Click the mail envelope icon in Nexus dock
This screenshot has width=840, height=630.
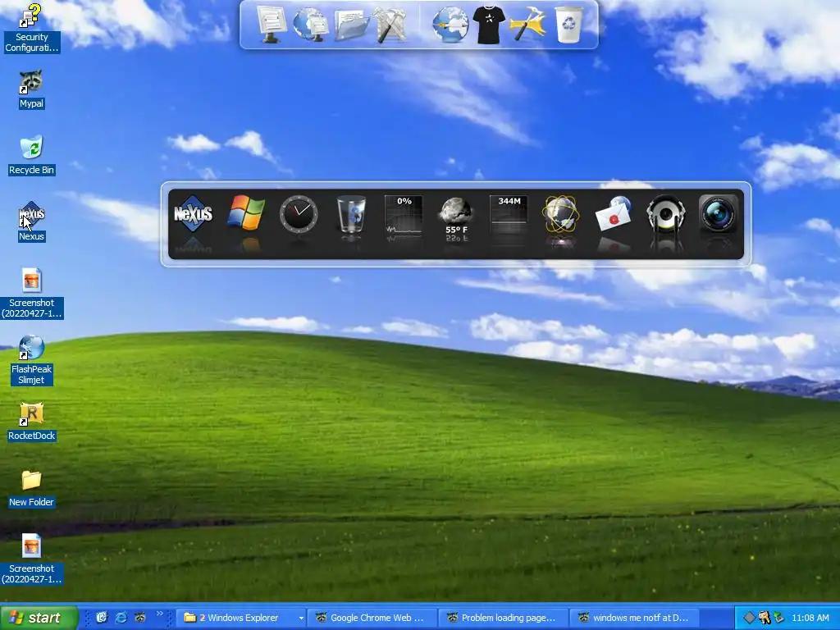tap(613, 214)
